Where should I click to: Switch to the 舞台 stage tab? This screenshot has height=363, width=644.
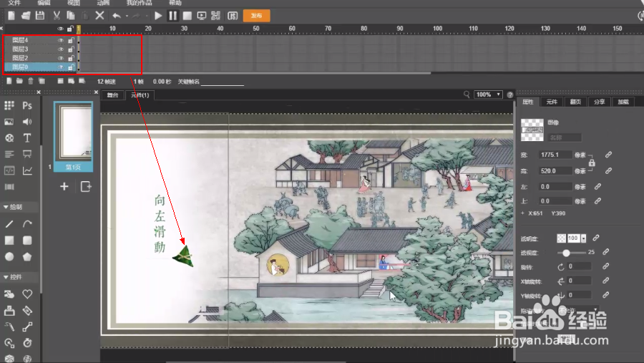112,95
